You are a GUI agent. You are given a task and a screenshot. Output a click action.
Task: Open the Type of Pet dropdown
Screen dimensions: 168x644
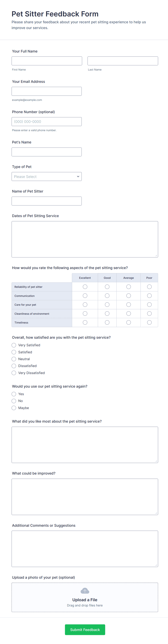(47, 176)
